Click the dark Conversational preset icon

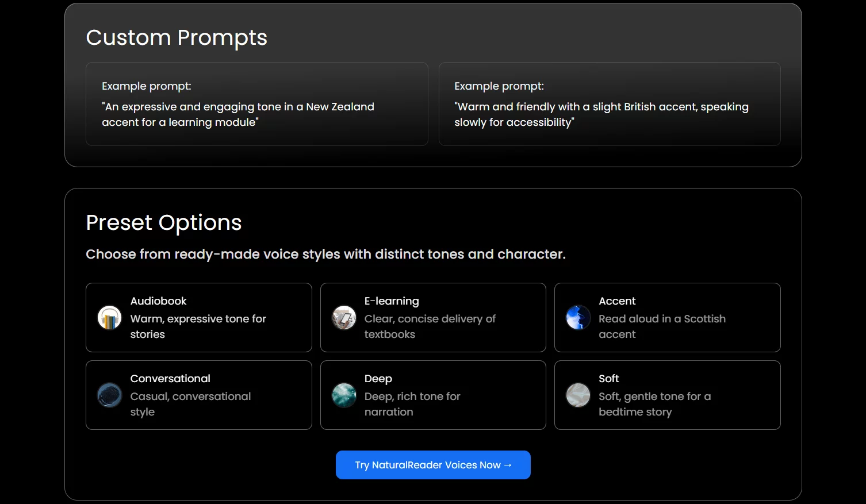pos(109,395)
